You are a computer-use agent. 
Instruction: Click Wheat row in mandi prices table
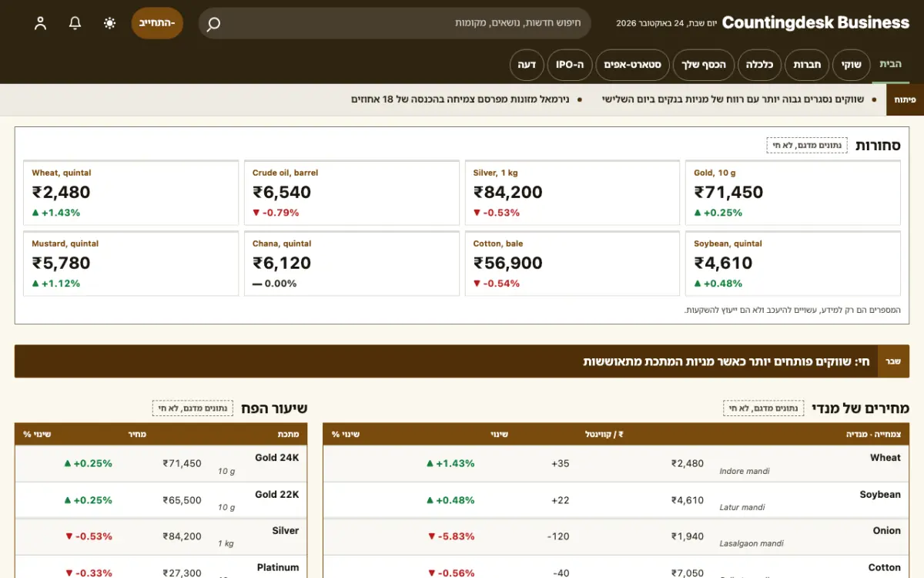[616, 464]
